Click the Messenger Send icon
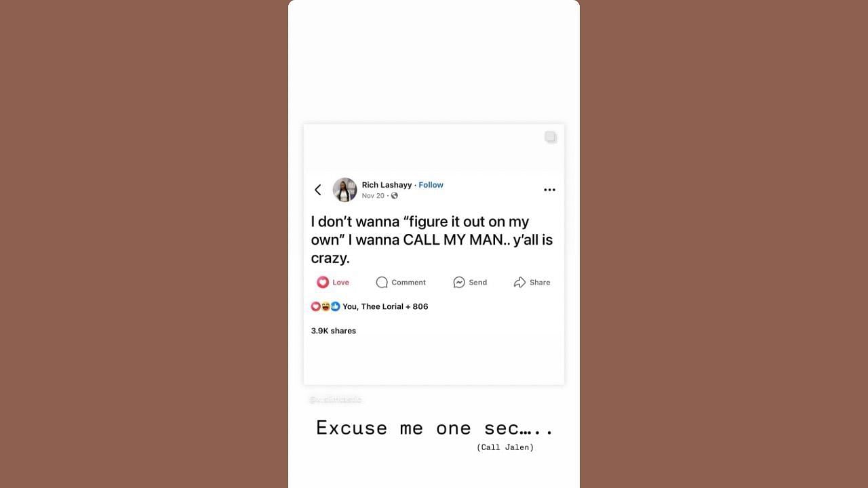This screenshot has height=488, width=868. (x=459, y=282)
